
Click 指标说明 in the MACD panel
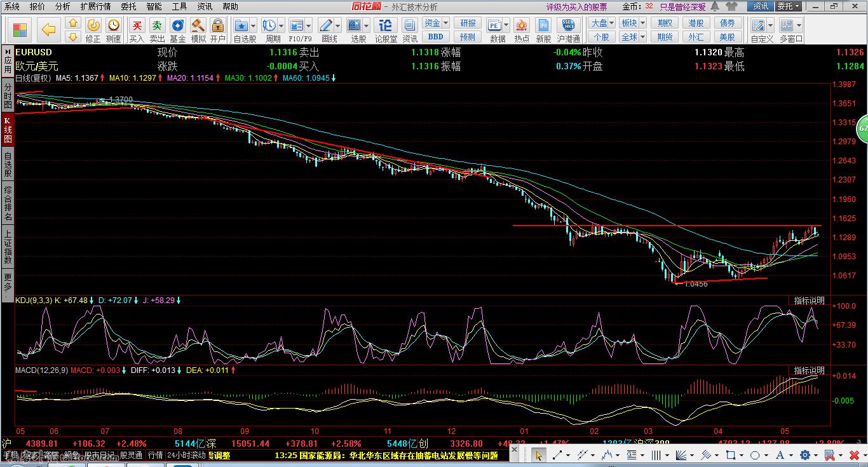(809, 370)
